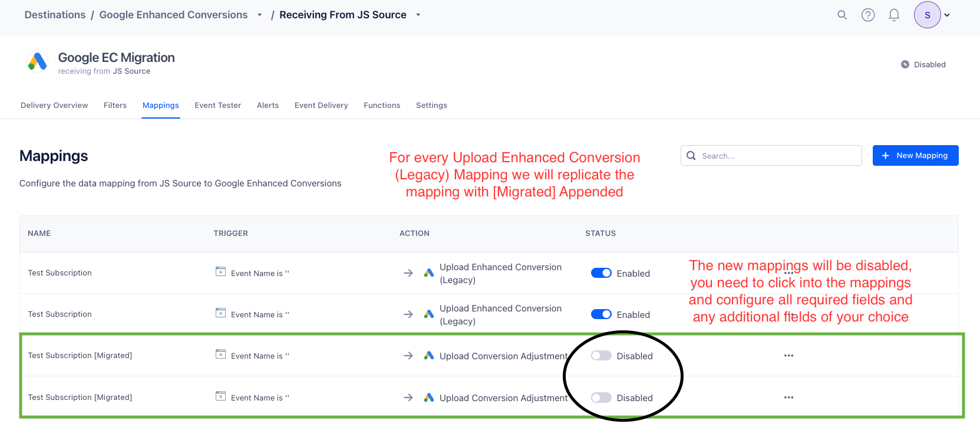Click the Receiving From JS Source breadcrumb

click(343, 15)
